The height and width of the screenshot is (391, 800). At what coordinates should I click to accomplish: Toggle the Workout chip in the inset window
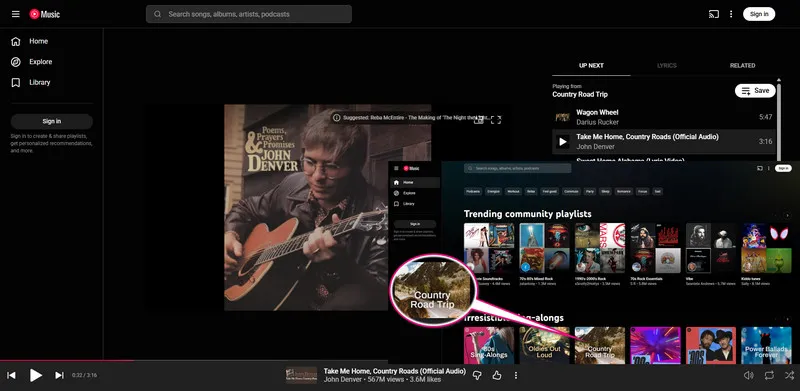(x=513, y=192)
